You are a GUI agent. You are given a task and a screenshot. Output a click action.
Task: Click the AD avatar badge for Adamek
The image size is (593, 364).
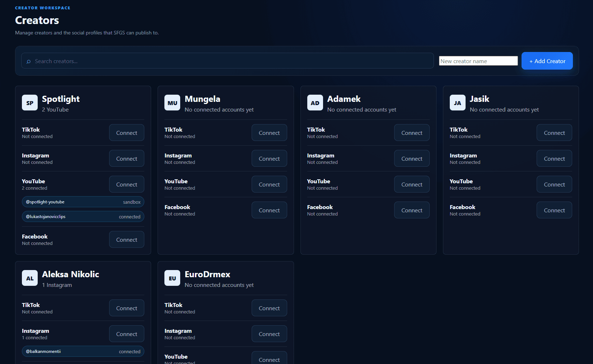[x=315, y=103]
